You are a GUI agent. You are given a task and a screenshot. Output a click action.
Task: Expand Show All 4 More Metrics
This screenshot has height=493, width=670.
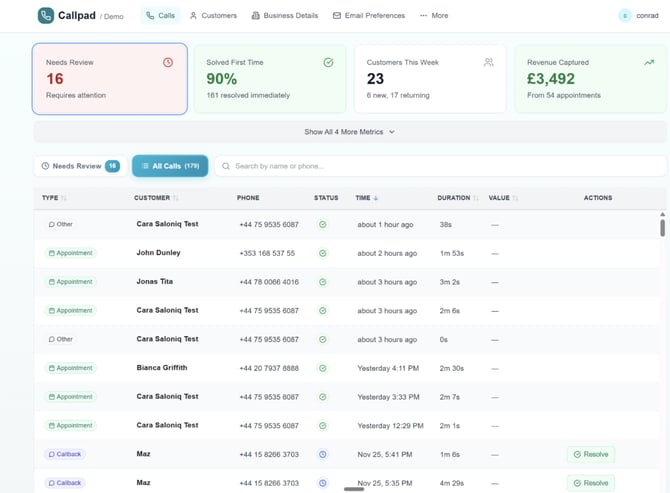coord(350,132)
